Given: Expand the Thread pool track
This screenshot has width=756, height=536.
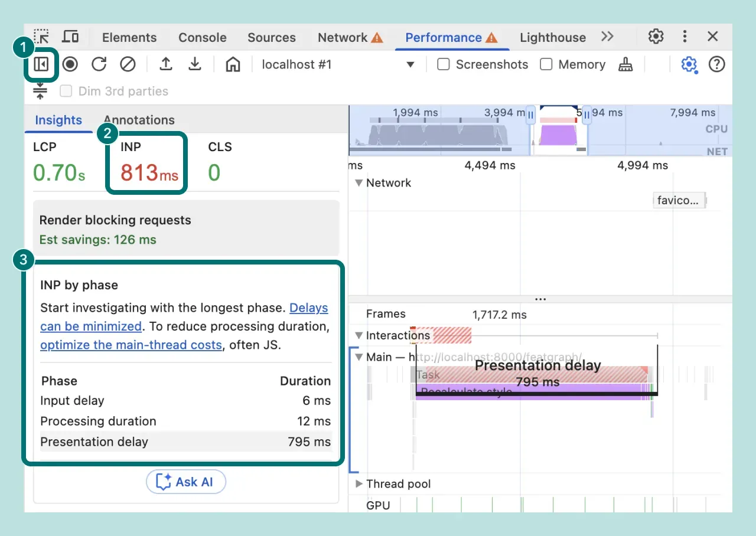Looking at the screenshot, I should point(359,484).
